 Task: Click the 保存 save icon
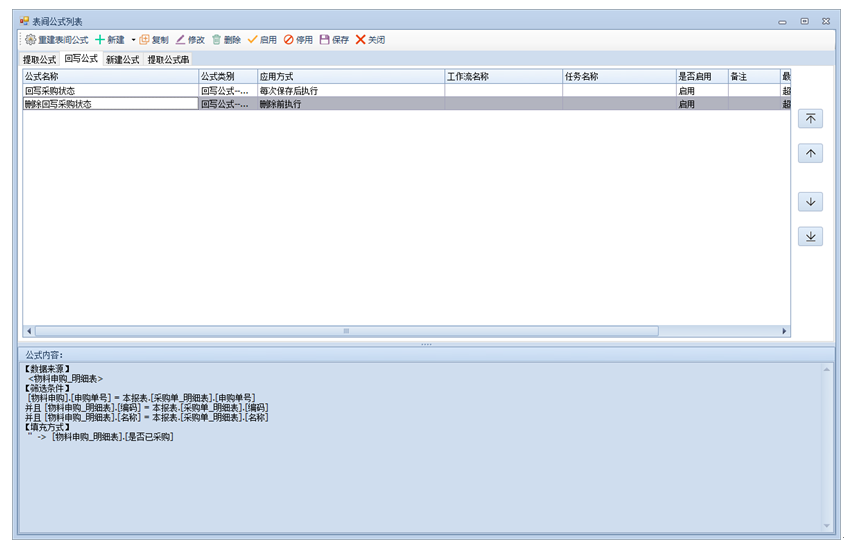click(324, 40)
